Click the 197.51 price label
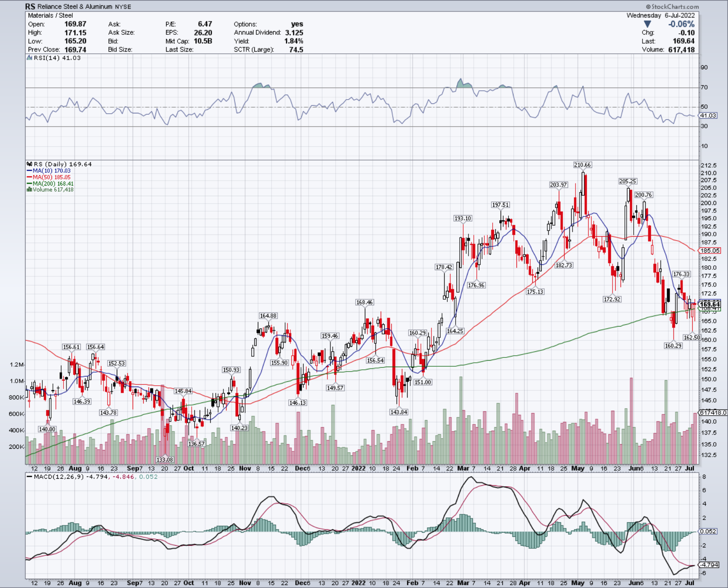This screenshot has width=728, height=588. coord(501,205)
